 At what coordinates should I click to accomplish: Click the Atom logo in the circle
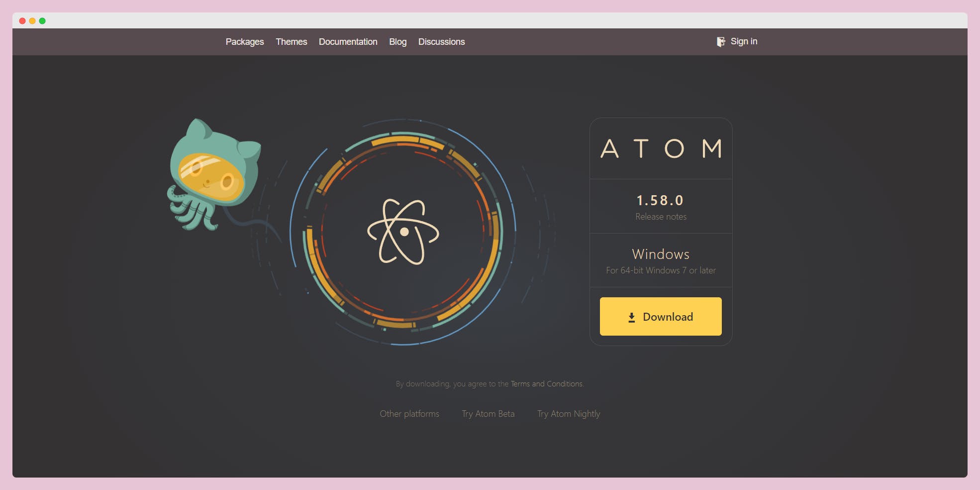(403, 232)
